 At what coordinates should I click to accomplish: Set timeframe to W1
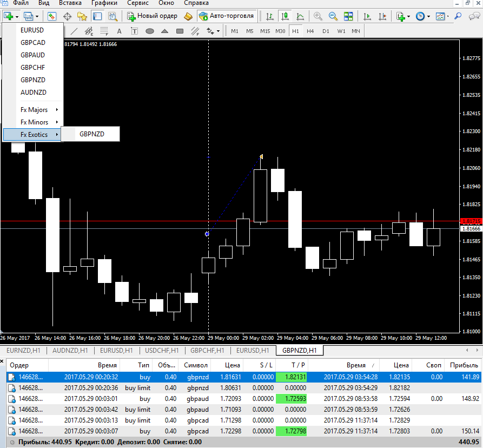click(341, 31)
